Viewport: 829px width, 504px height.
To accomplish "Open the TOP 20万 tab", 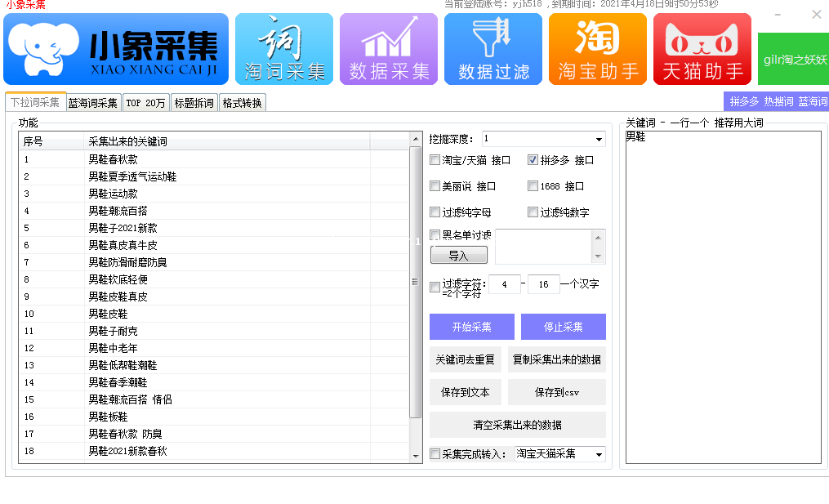I will click(146, 103).
